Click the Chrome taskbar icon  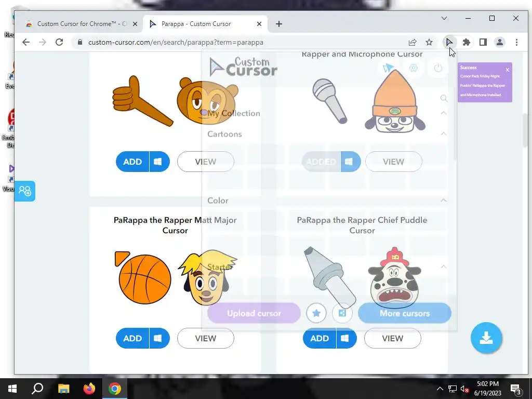coord(115,389)
